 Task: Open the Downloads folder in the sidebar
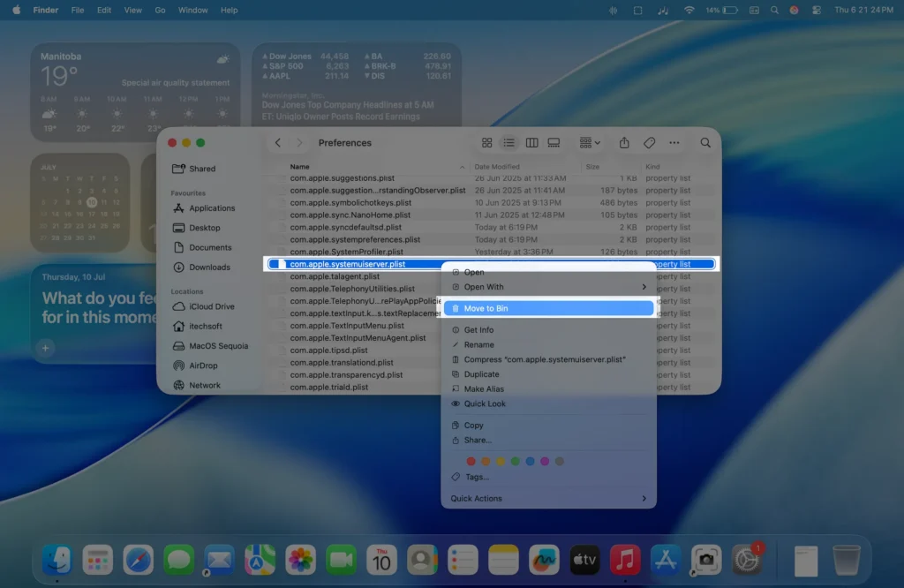[208, 267]
